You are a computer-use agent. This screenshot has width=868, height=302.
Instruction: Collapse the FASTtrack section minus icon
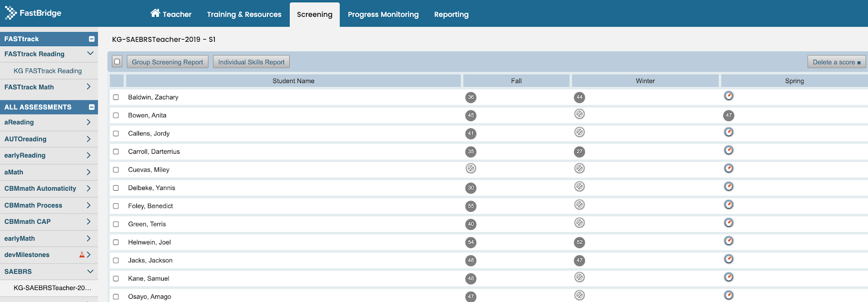click(x=92, y=39)
